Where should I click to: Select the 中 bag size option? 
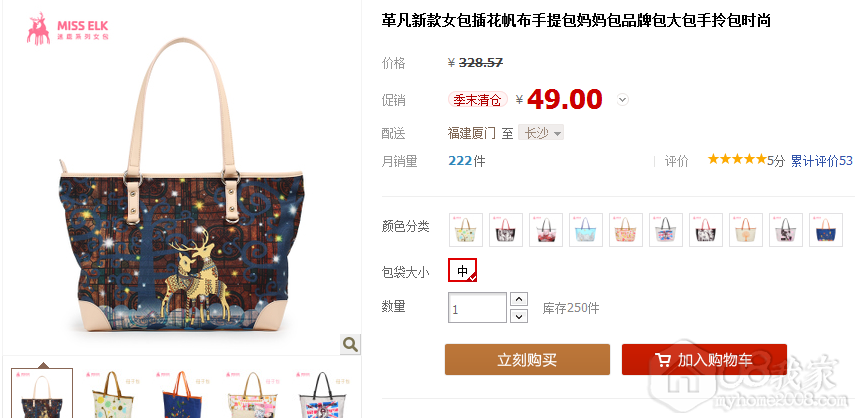462,270
